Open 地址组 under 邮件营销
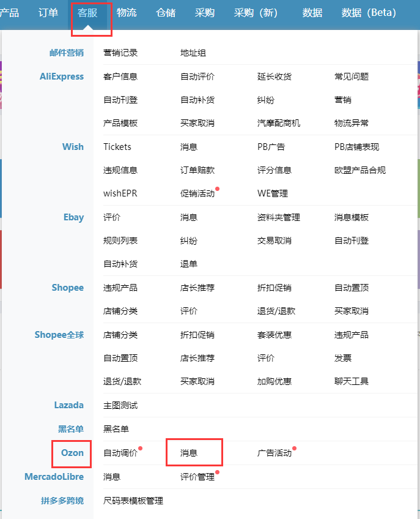This screenshot has width=420, height=519. pos(193,53)
